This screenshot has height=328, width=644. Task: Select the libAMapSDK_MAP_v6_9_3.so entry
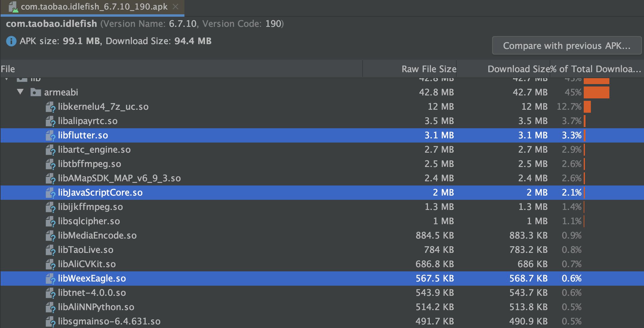pyautogui.click(x=119, y=178)
